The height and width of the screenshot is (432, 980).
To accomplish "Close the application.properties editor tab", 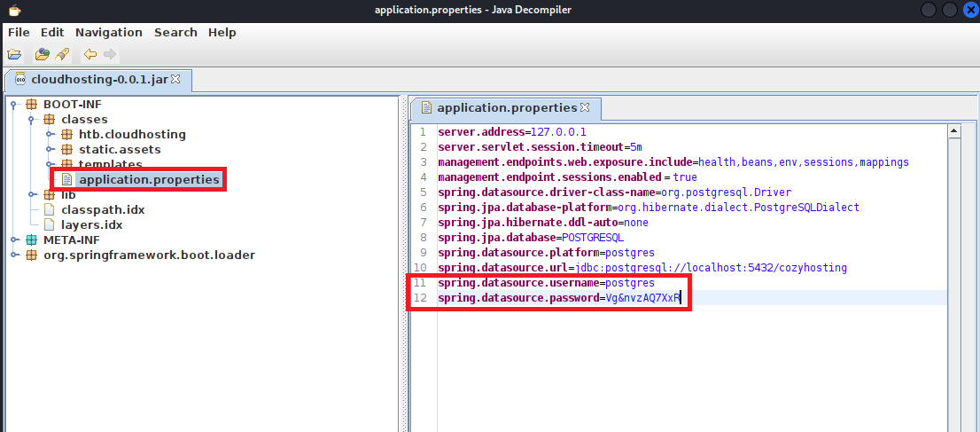I will (x=585, y=107).
